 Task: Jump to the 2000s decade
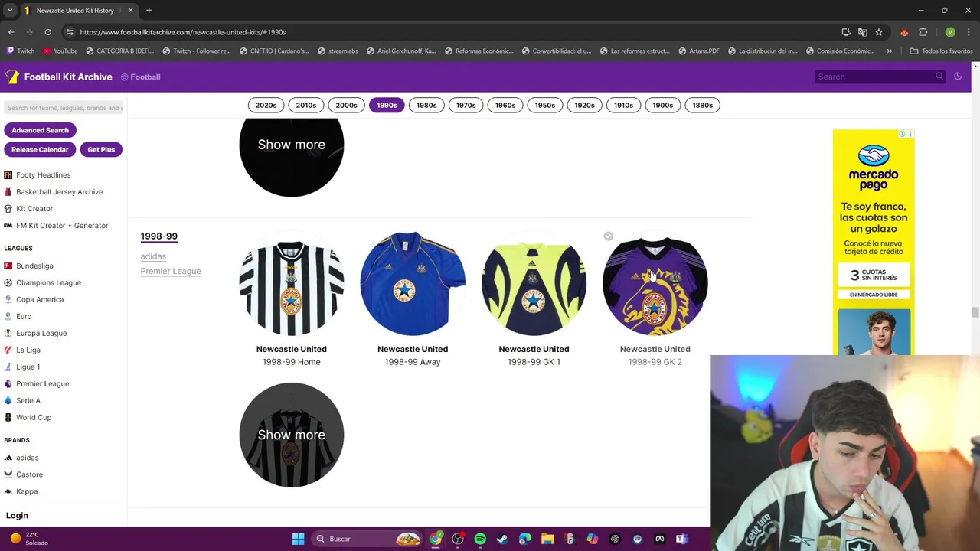(x=346, y=106)
